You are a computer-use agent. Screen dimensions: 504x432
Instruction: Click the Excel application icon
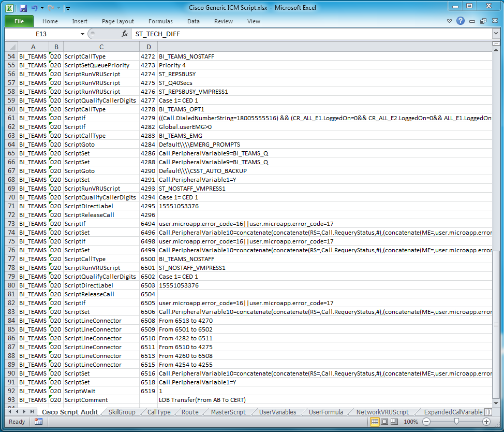[x=10, y=8]
